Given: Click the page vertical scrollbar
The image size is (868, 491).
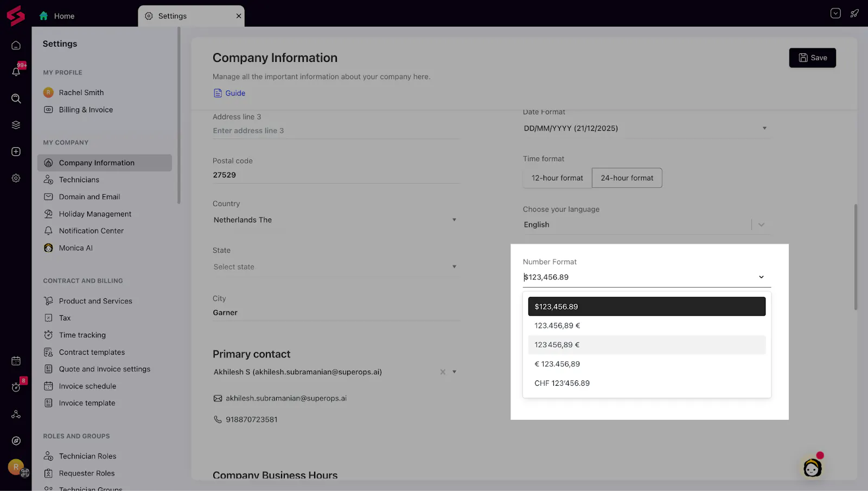Looking at the screenshot, I should pos(856,257).
